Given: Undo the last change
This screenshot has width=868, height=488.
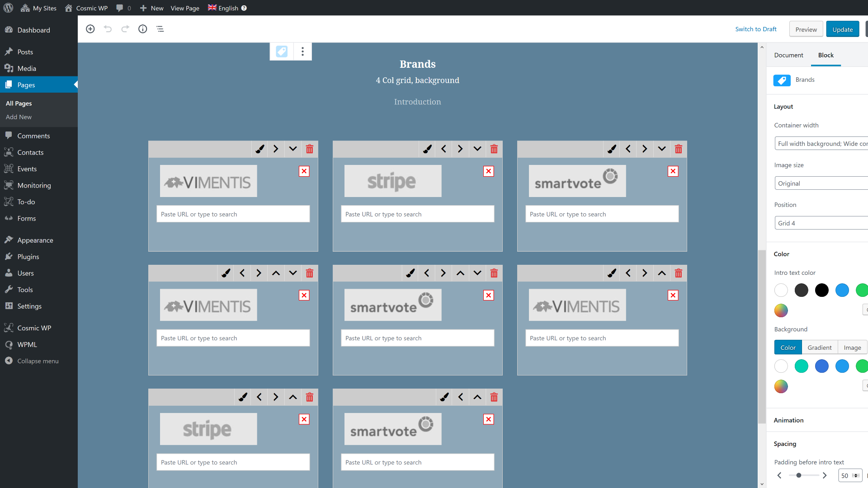Looking at the screenshot, I should 108,29.
